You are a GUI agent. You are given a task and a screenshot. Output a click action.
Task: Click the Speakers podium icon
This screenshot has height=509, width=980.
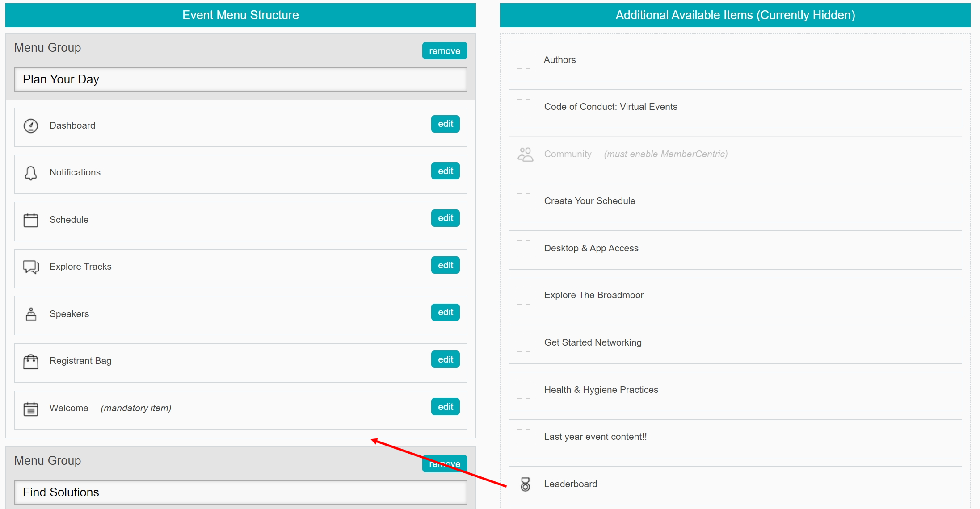pyautogui.click(x=30, y=314)
